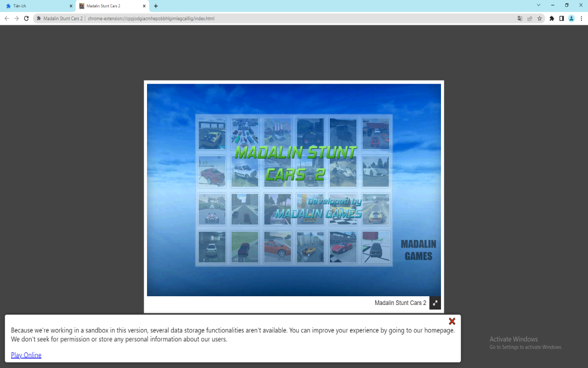This screenshot has width=588, height=368.
Task: Click the red Ferrari car thumbnail
Action: 343,247
